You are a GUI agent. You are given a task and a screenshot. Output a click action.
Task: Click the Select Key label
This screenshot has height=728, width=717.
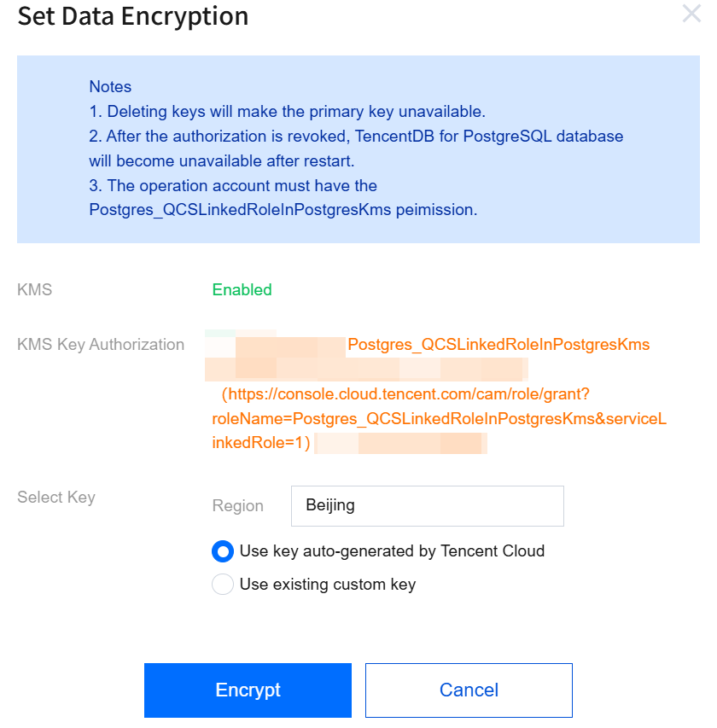point(56,498)
